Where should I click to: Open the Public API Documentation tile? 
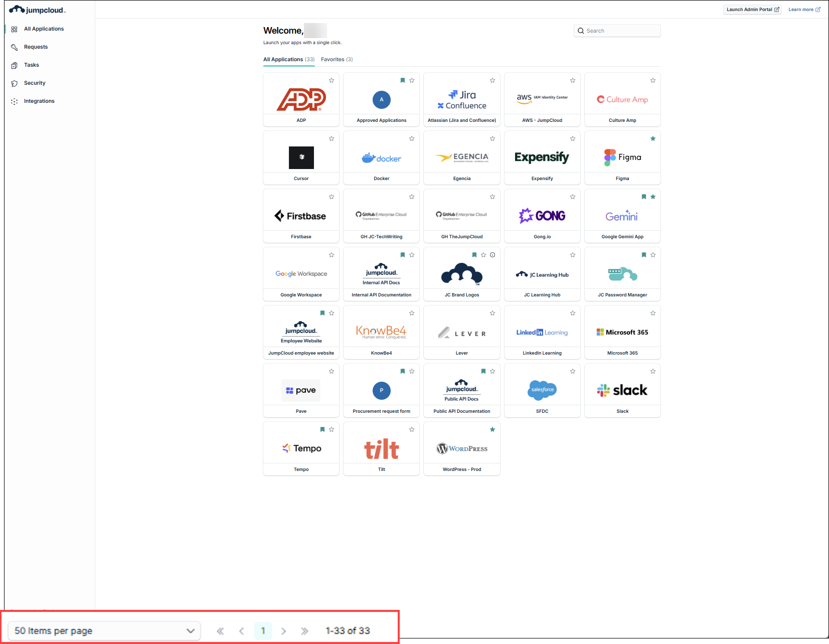pyautogui.click(x=462, y=390)
